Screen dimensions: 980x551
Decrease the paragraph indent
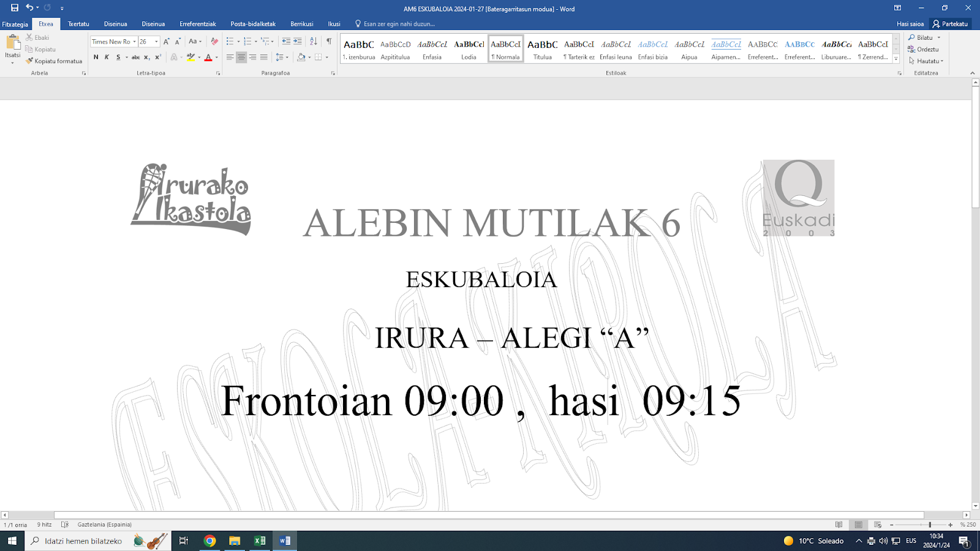click(x=286, y=42)
